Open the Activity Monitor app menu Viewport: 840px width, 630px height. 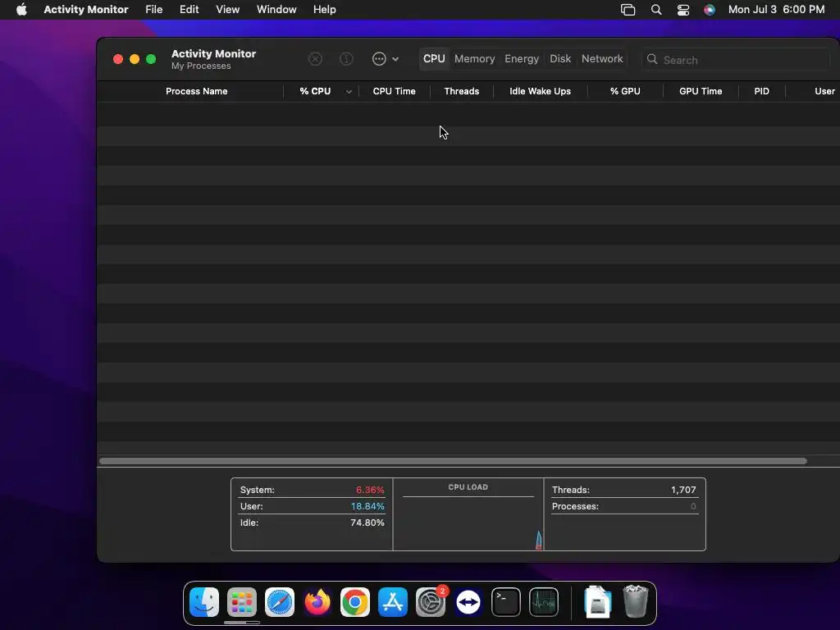[x=85, y=10]
